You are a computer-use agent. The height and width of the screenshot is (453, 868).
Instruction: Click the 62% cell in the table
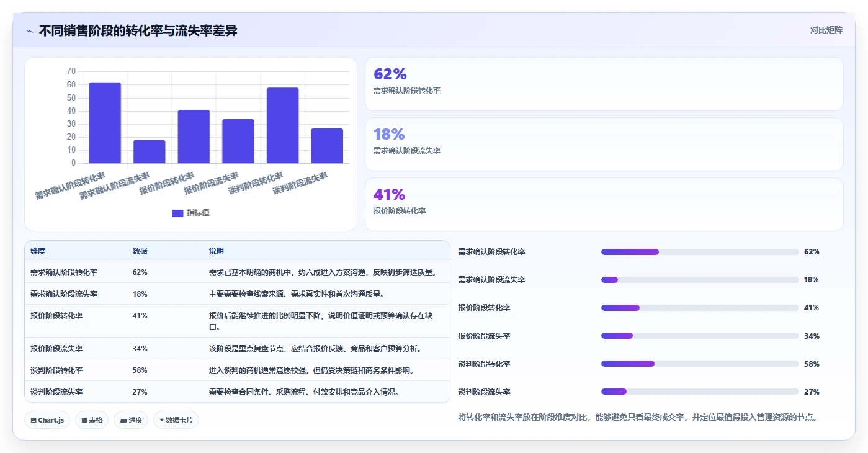(140, 272)
